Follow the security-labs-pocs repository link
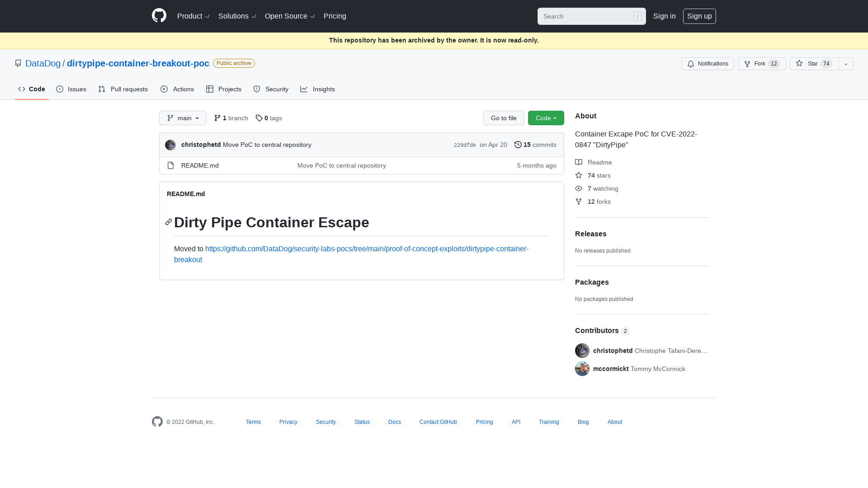This screenshot has height=488, width=868. (351, 254)
